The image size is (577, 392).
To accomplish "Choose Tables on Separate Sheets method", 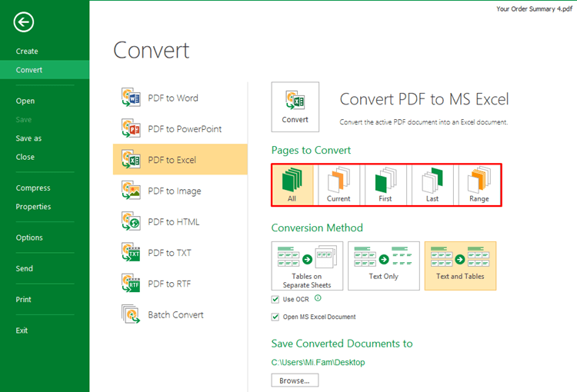I will point(307,266).
